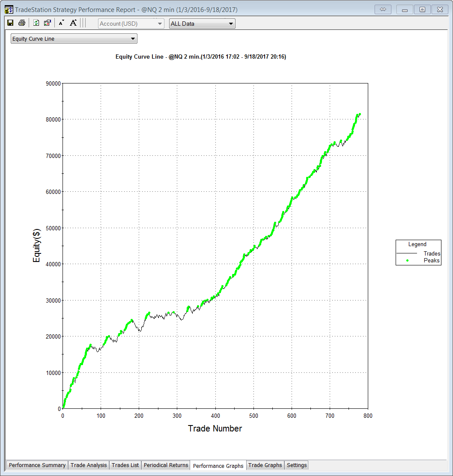453x476 pixels.
Task: Click the green Peaks marker in legend
Action: [x=407, y=260]
